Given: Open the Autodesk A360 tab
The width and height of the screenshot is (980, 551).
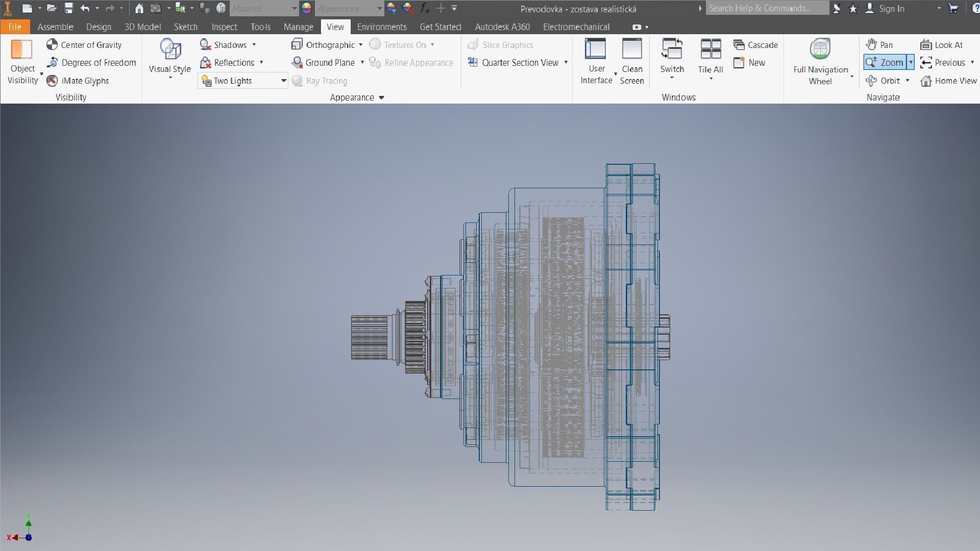Looking at the screenshot, I should pos(502,27).
